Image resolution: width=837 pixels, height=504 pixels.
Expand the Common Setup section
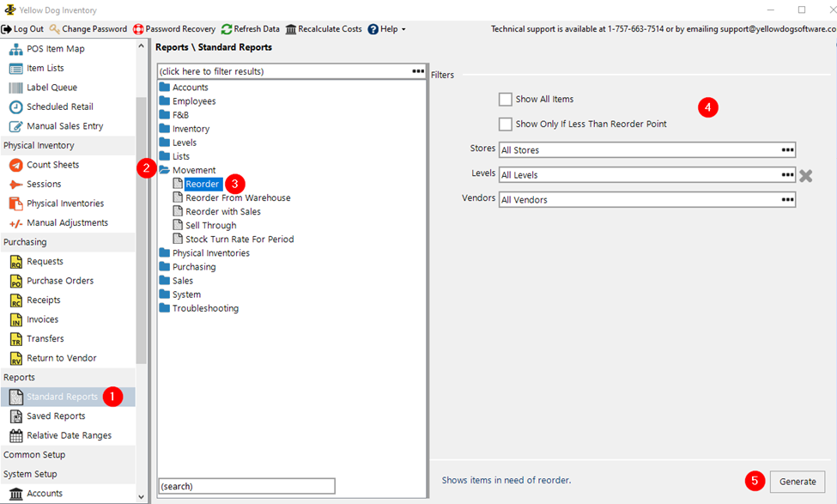(x=68, y=455)
